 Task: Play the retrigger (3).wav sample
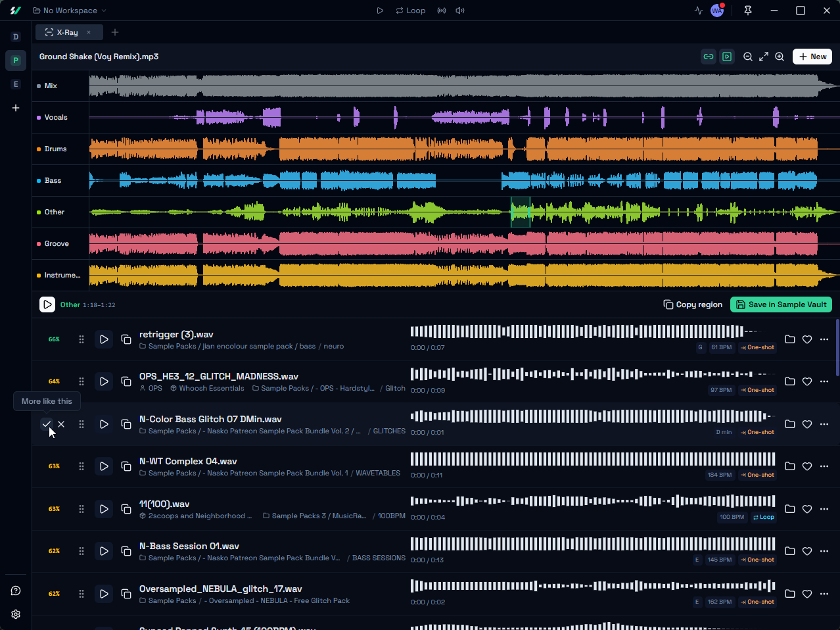click(x=104, y=339)
